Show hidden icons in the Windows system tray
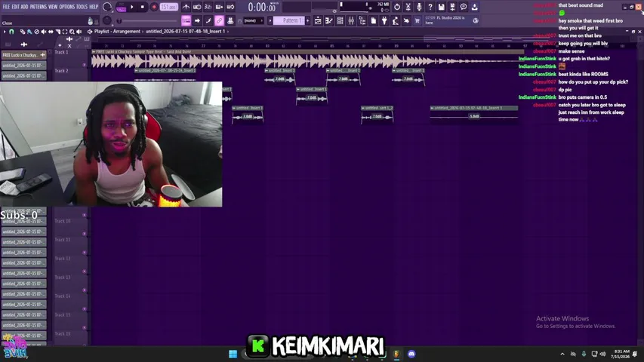The width and height of the screenshot is (644, 362). [x=562, y=354]
